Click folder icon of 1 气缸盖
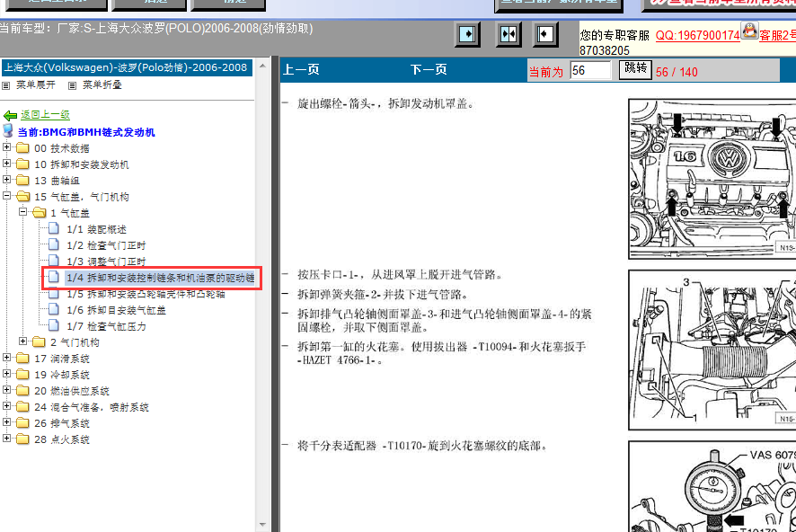The height and width of the screenshot is (532, 796). point(40,213)
